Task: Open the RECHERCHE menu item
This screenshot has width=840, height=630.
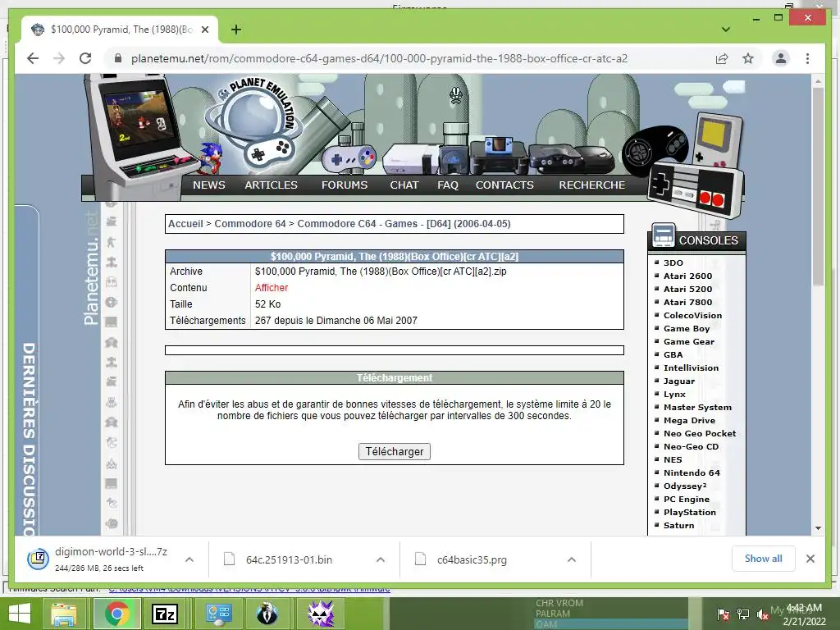Action: tap(592, 185)
